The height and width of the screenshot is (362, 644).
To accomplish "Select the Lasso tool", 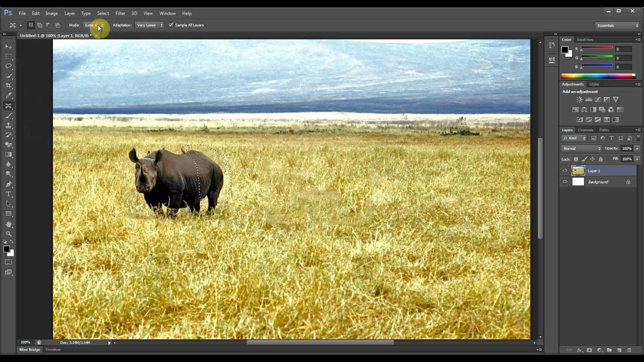I will point(9,66).
